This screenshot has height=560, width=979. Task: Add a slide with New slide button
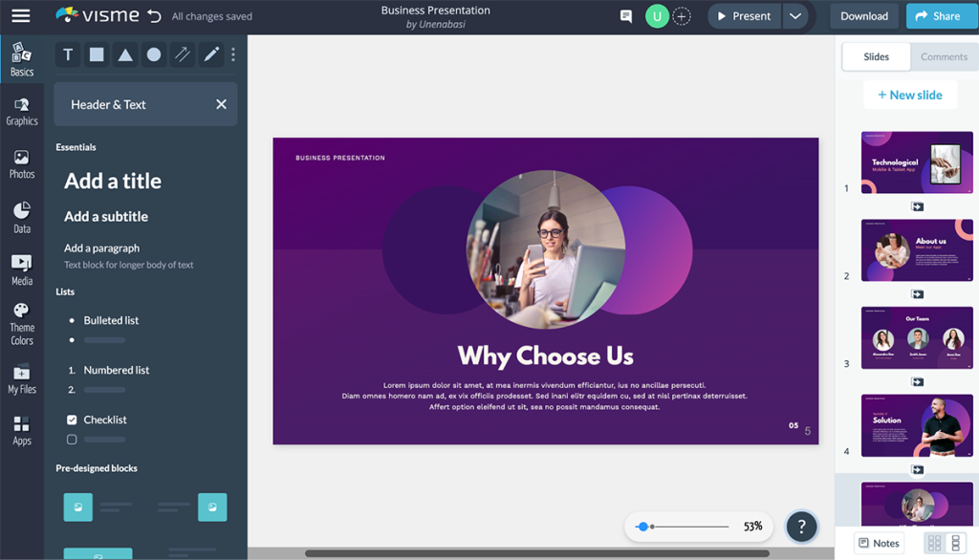pos(909,95)
